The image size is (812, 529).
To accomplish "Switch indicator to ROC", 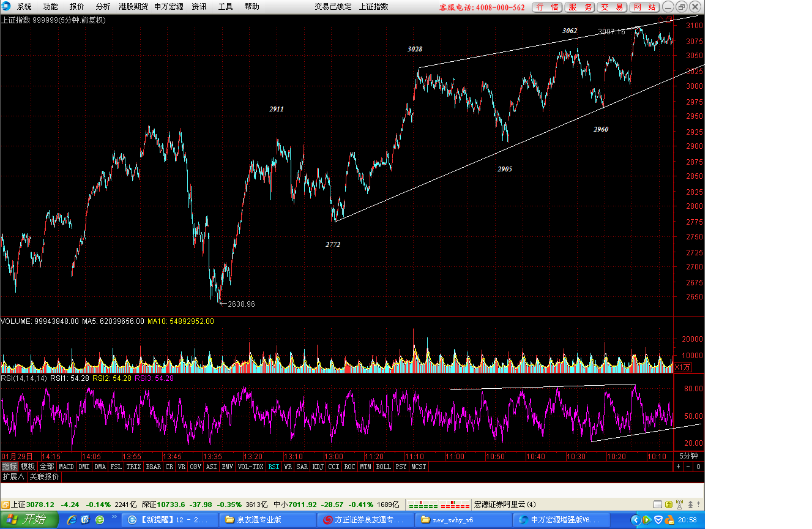I will (x=349, y=467).
